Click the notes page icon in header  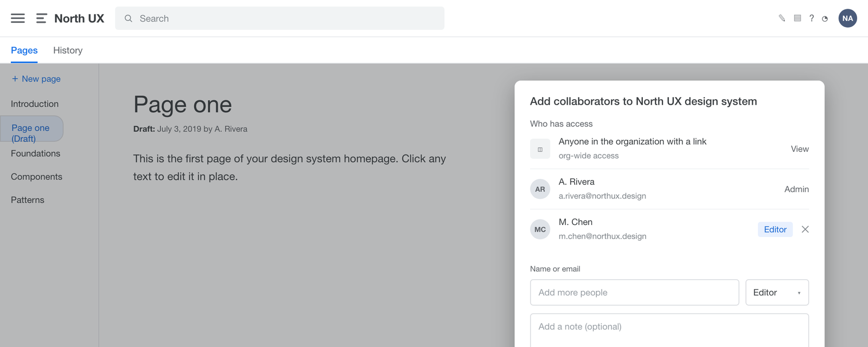point(797,18)
